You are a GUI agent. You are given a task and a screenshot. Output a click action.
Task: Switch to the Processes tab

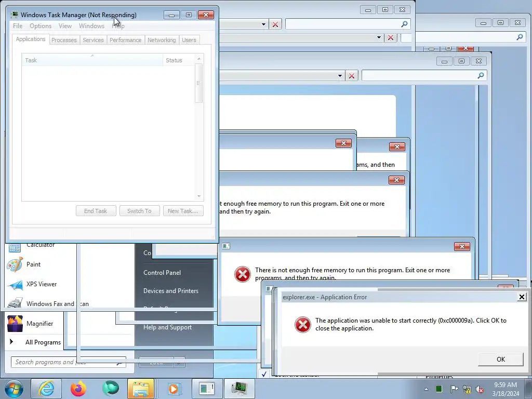[64, 40]
